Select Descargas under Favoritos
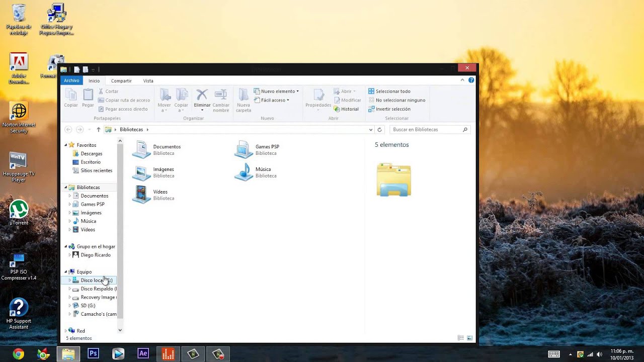 91,153
